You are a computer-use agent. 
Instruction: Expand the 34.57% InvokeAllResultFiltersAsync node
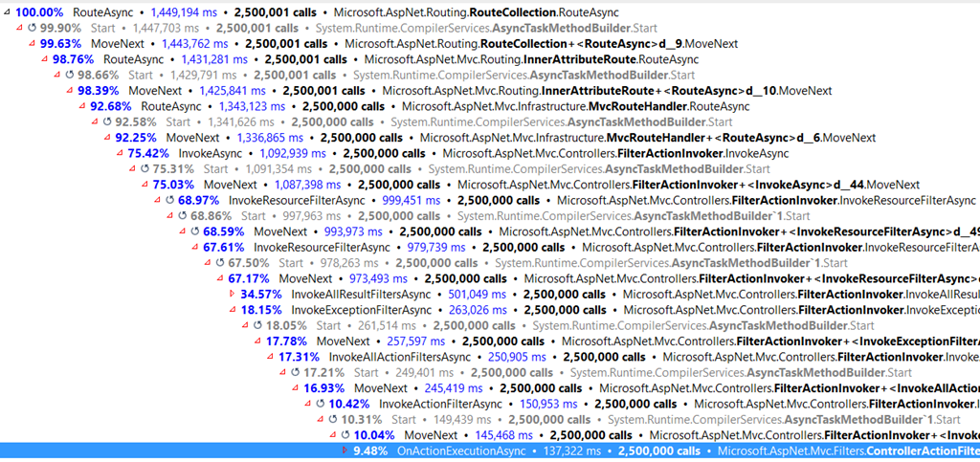pos(232,294)
